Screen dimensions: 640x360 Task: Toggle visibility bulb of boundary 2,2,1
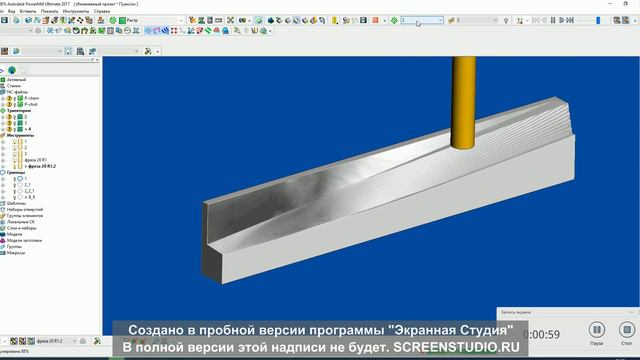[x=15, y=191]
